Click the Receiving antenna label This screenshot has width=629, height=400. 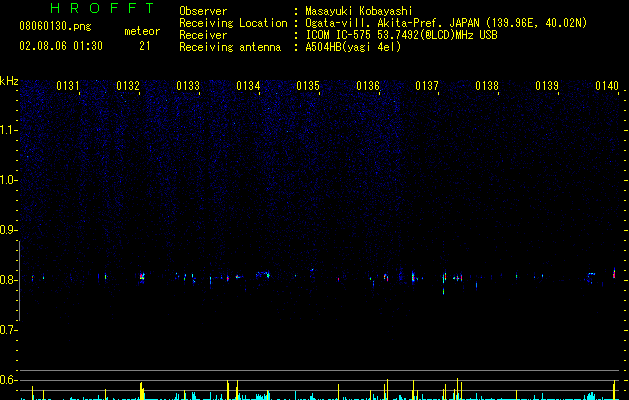[230, 47]
